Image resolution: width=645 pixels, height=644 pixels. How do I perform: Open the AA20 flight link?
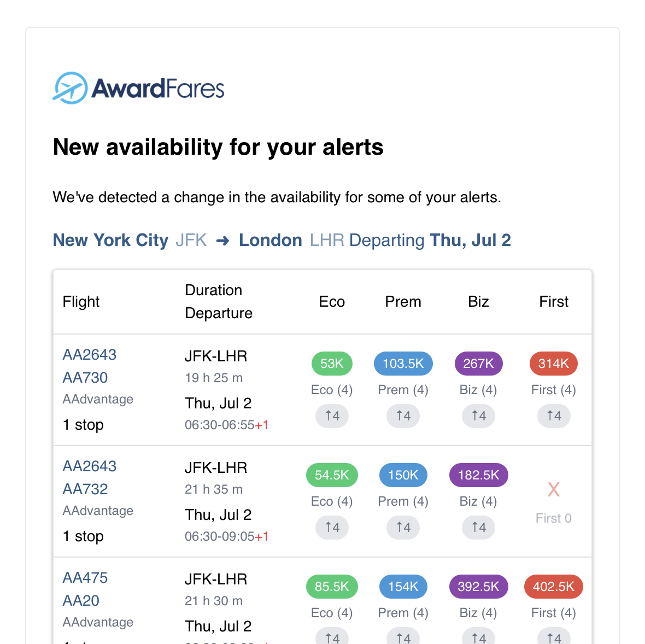[x=81, y=601]
